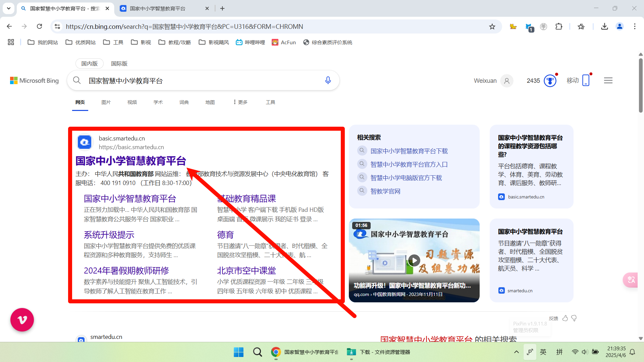Show hidden system tray icons chevron
Viewport: 644px width, 362px height.
[x=516, y=352]
